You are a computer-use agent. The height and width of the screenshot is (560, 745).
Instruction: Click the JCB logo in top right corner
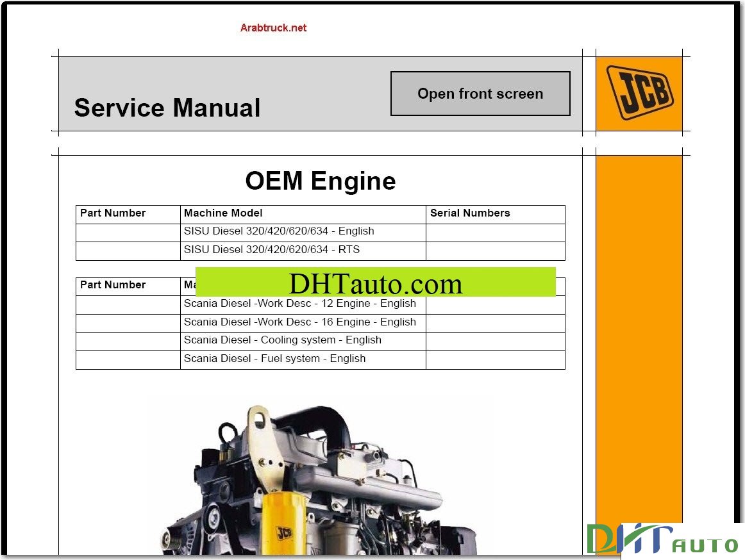point(639,94)
